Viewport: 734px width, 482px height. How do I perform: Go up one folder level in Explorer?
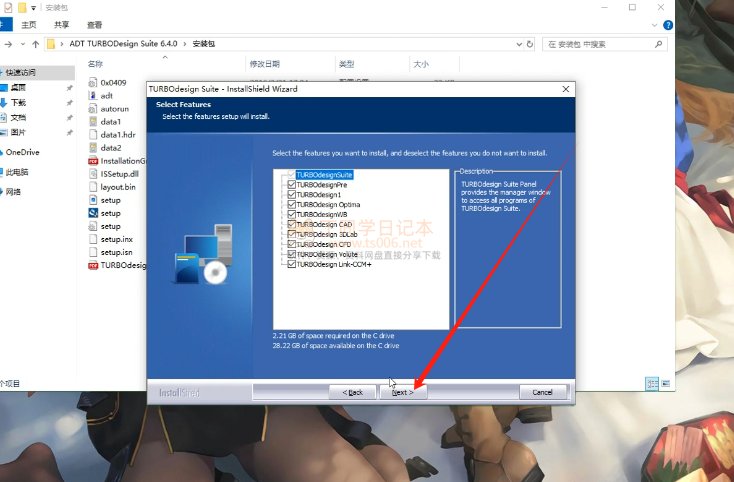pyautogui.click(x=36, y=44)
